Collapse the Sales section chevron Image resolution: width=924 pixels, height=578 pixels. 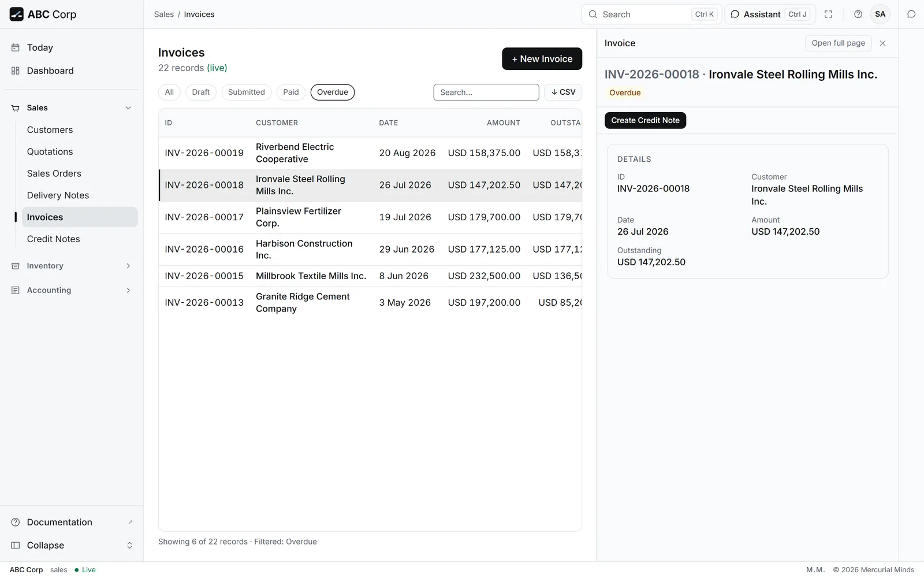click(128, 108)
